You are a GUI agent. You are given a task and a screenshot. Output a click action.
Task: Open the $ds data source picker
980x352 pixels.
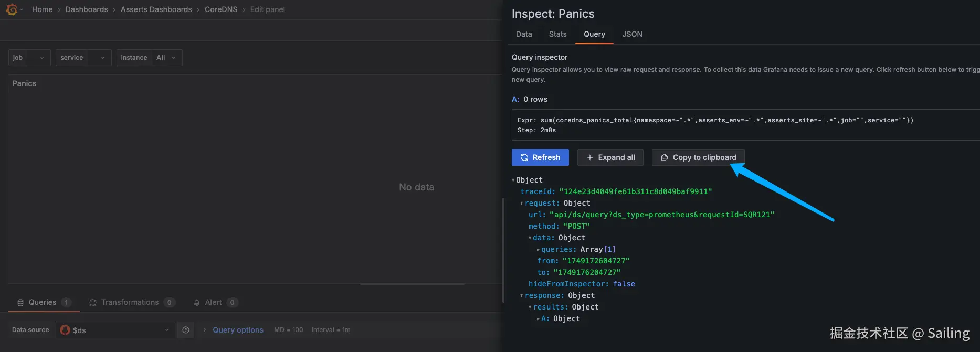(x=115, y=330)
